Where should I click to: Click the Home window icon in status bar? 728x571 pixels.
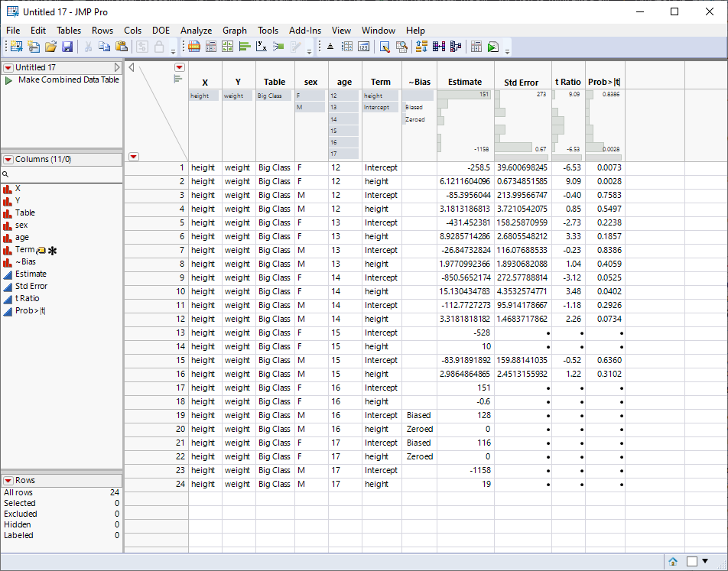point(673,561)
